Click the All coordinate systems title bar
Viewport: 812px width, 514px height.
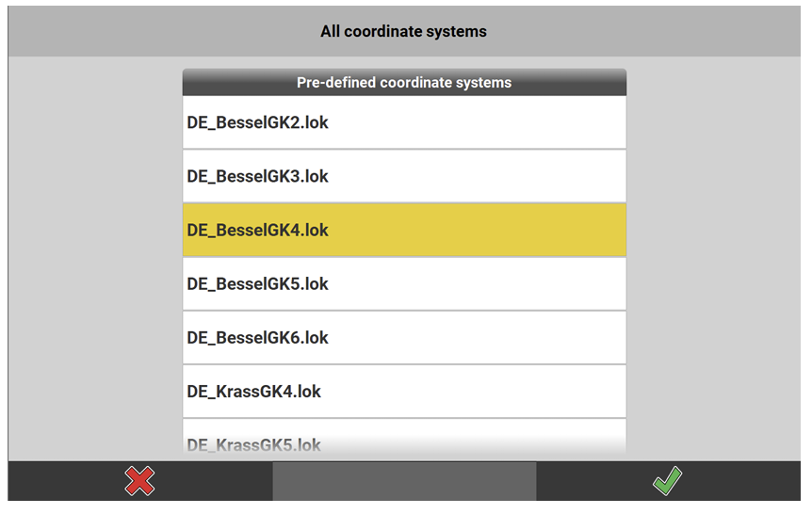pos(404,32)
